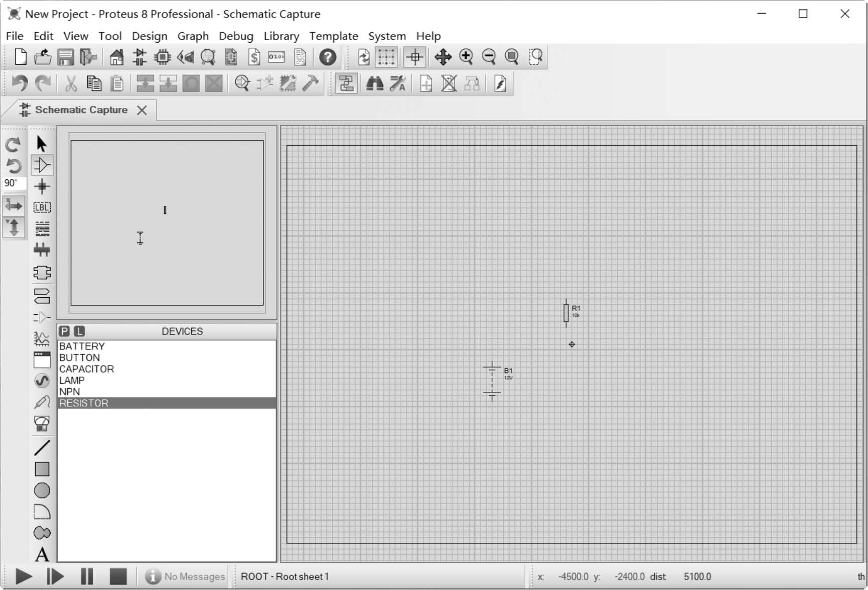868x590 pixels.
Task: Select Text Script Mode
Action: pyautogui.click(x=42, y=229)
